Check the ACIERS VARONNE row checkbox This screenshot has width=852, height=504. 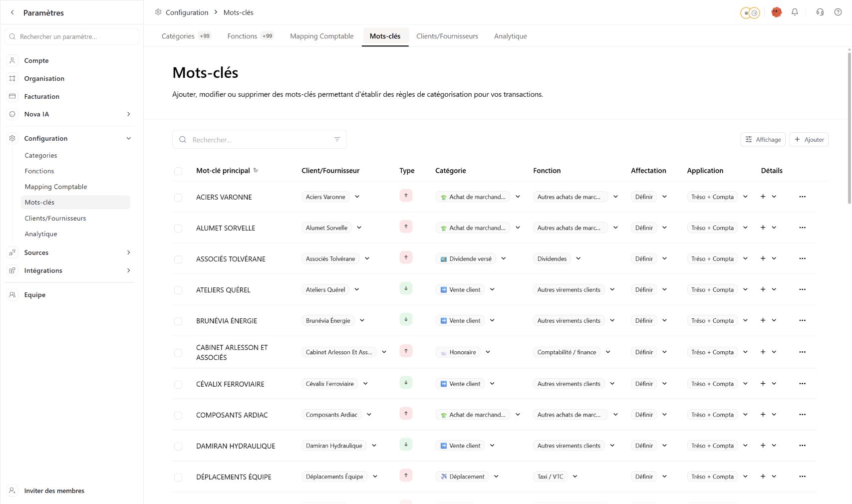click(178, 198)
